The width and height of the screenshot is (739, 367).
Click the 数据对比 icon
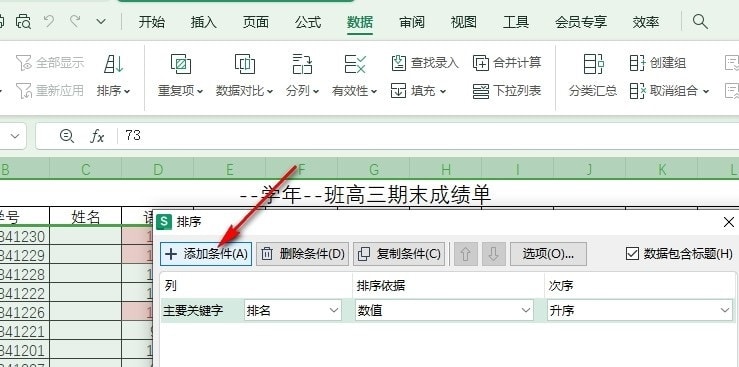click(x=245, y=64)
